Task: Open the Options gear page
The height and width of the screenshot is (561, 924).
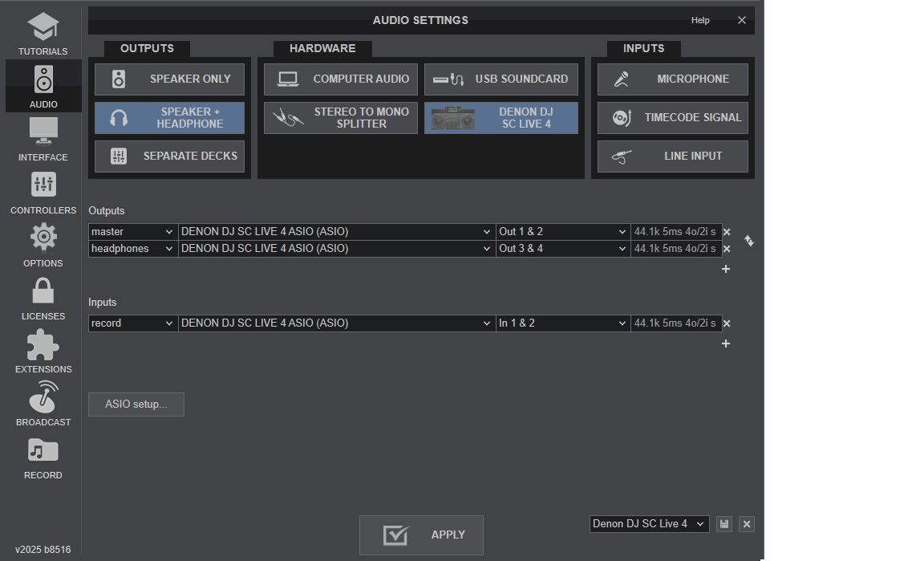Action: (x=43, y=245)
